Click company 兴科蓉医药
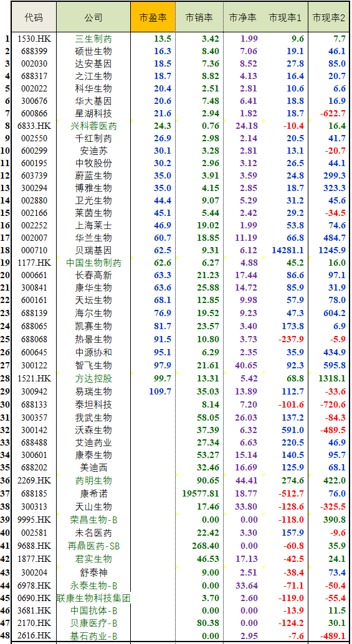352x644 pixels. [93, 126]
